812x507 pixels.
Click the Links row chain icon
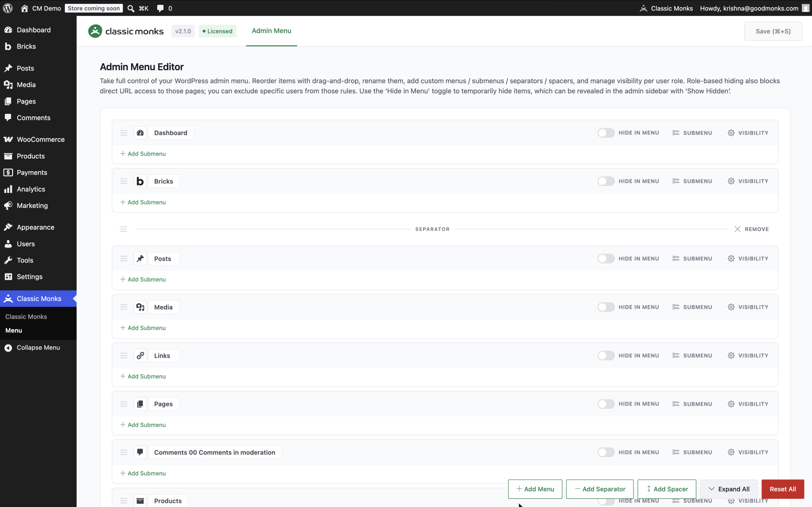click(x=140, y=356)
